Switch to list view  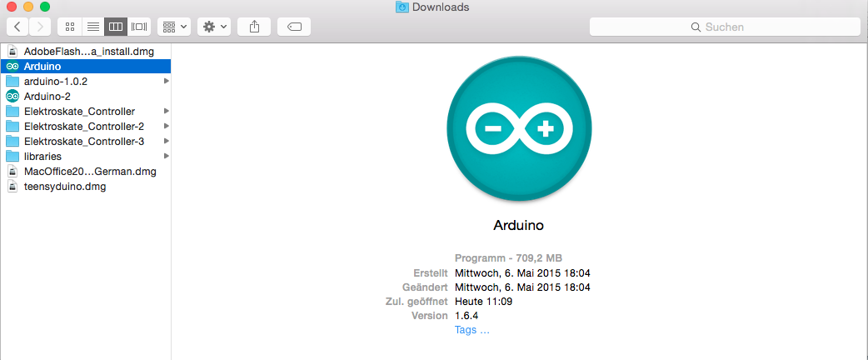pyautogui.click(x=93, y=27)
